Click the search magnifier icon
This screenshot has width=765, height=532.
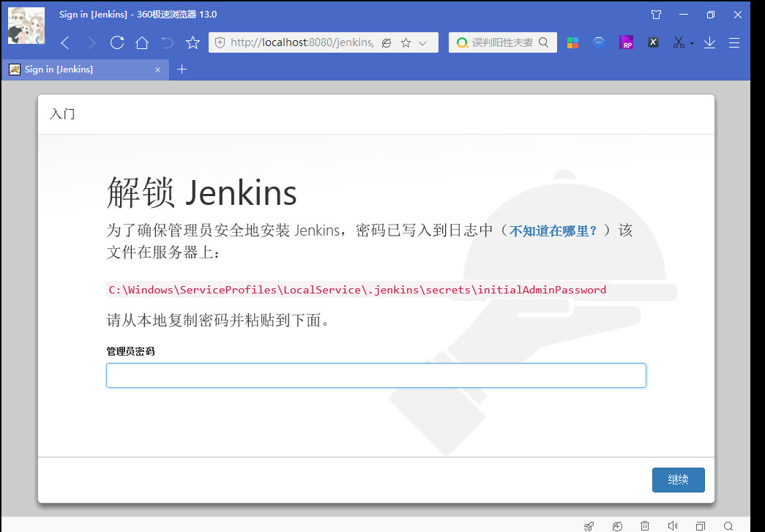click(x=543, y=42)
